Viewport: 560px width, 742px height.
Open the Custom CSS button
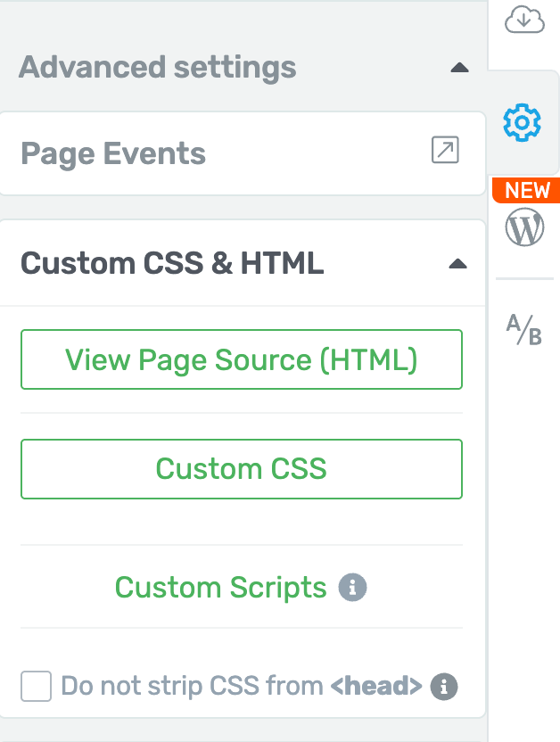point(242,469)
